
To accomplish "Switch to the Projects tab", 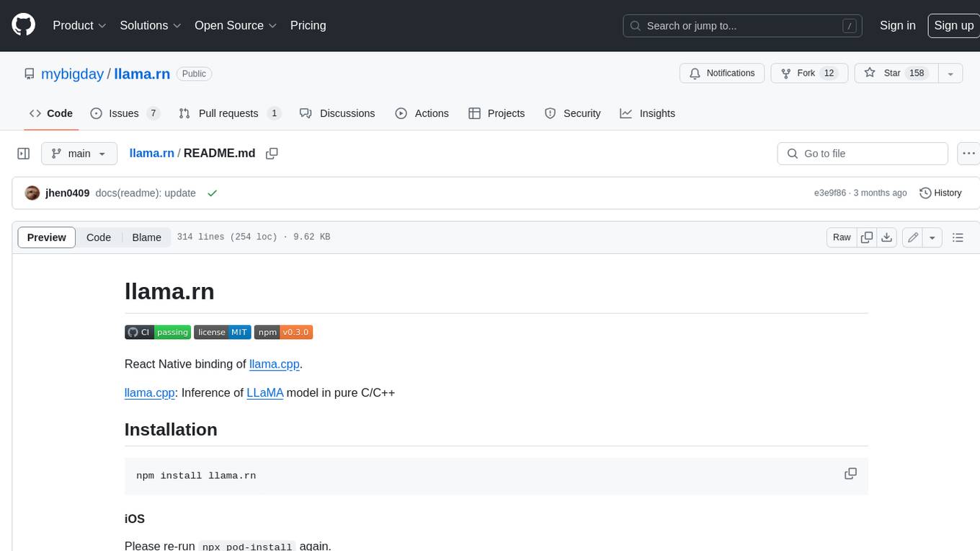I will coord(496,113).
